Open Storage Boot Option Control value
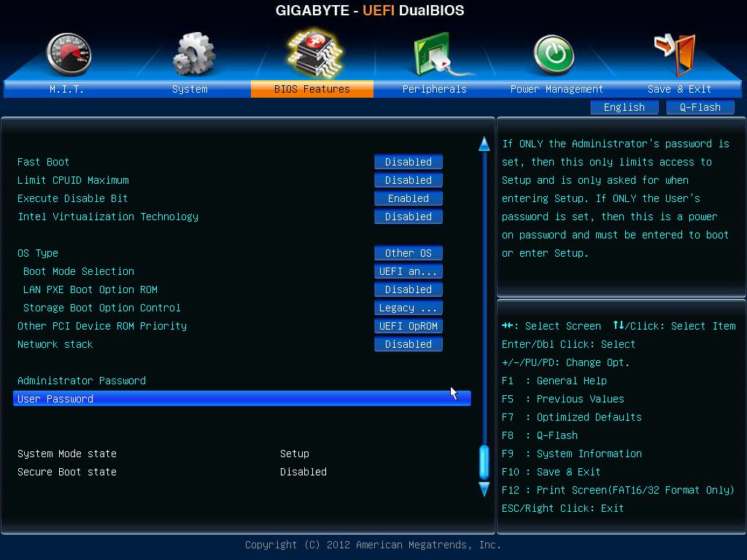Viewport: 747px width, 560px height. 409,308
